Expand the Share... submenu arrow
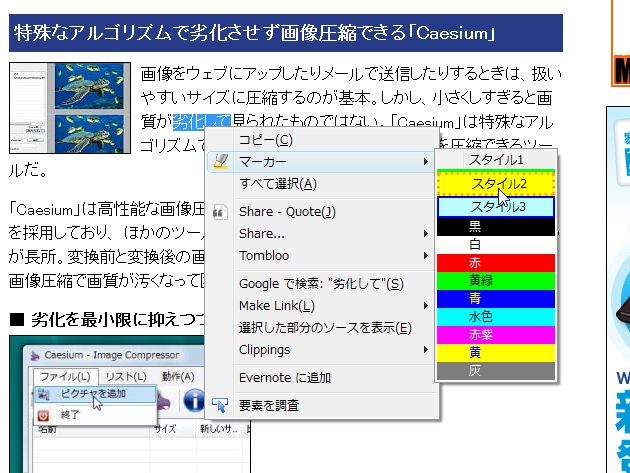 click(x=425, y=233)
